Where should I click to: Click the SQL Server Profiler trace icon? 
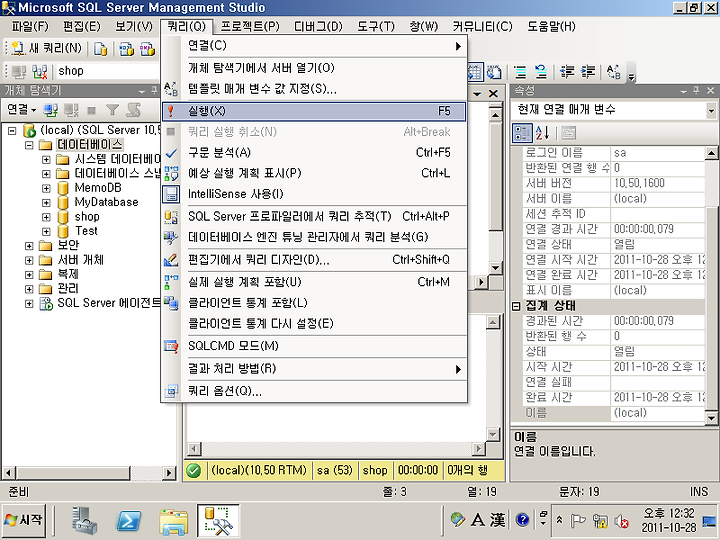pos(171,216)
